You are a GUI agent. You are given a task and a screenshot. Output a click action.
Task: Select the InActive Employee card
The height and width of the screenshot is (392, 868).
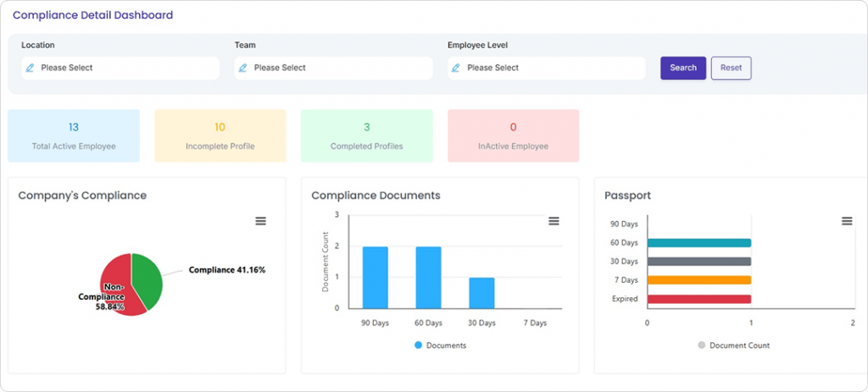click(513, 135)
